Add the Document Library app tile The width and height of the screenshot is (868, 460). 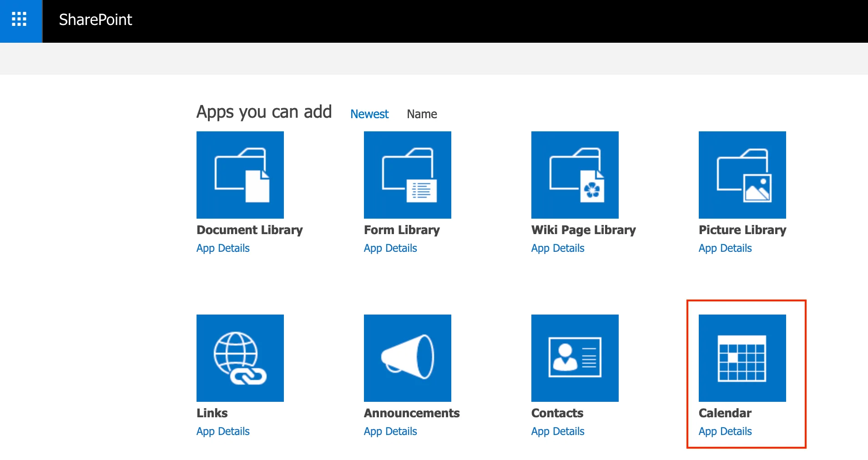pos(240,175)
